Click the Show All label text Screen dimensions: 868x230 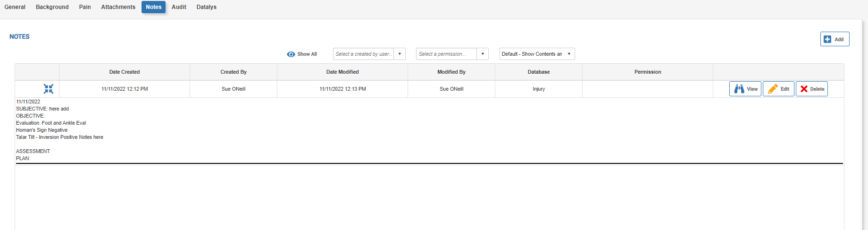(307, 54)
